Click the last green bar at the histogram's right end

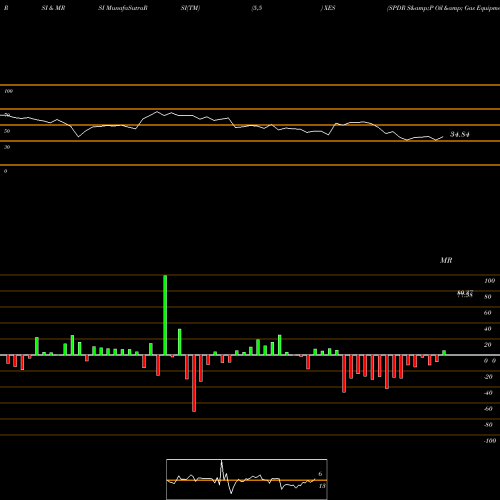(444, 353)
